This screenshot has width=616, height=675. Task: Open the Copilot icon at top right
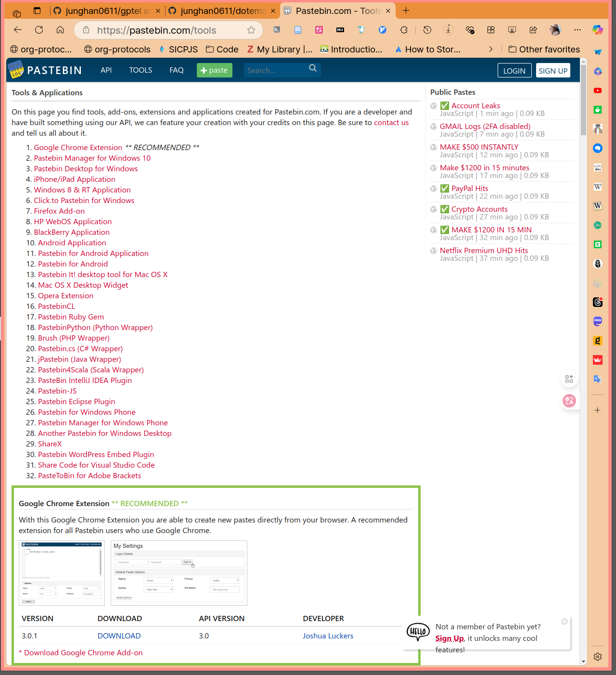coord(598,30)
